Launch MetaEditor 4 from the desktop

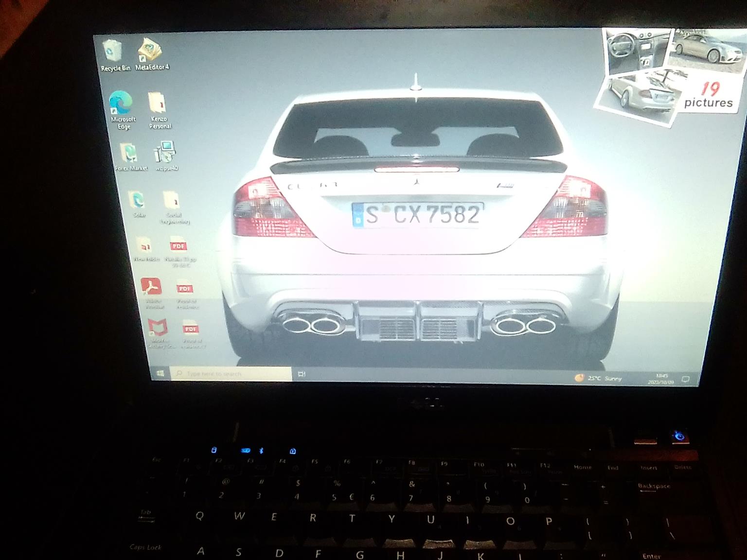coord(151,53)
